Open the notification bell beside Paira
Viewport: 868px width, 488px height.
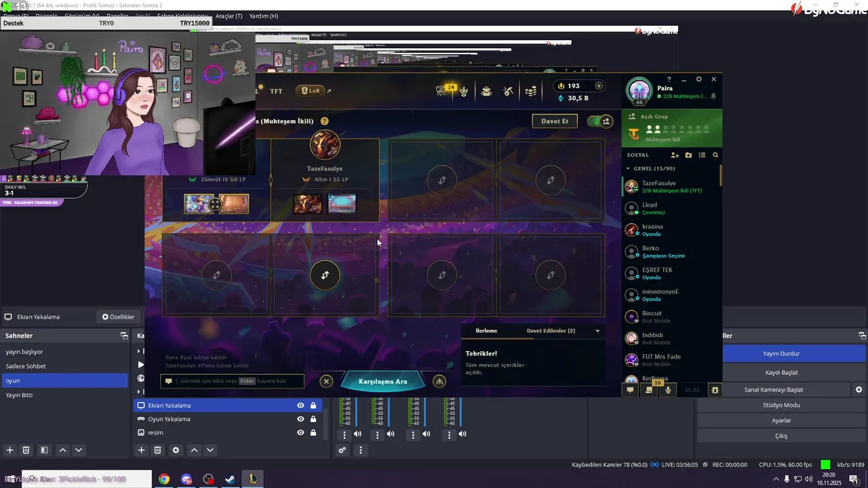[713, 97]
